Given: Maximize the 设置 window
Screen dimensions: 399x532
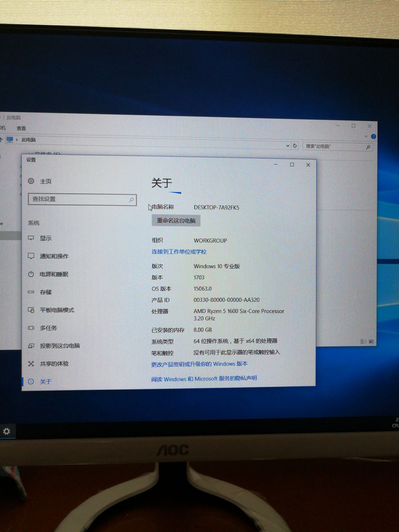Looking at the screenshot, I should tap(292, 164).
